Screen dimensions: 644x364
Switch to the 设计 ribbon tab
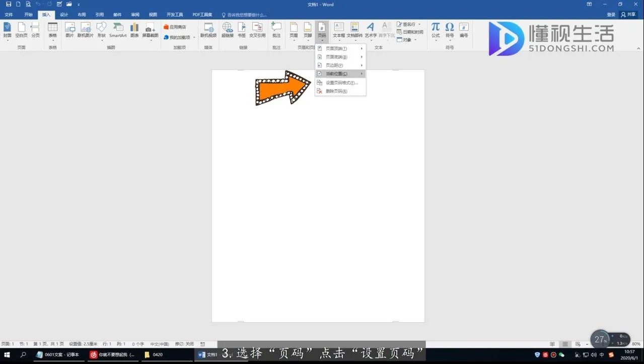click(x=64, y=15)
